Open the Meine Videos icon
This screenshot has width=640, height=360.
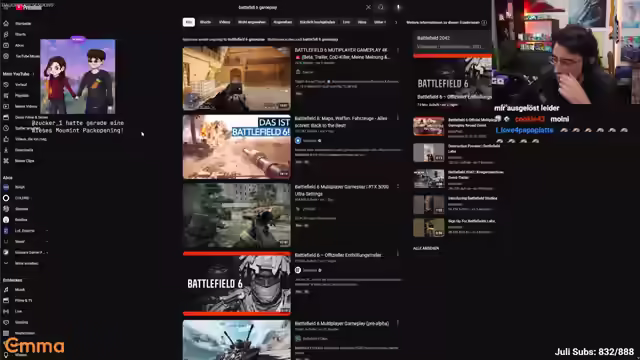[x=6, y=106]
